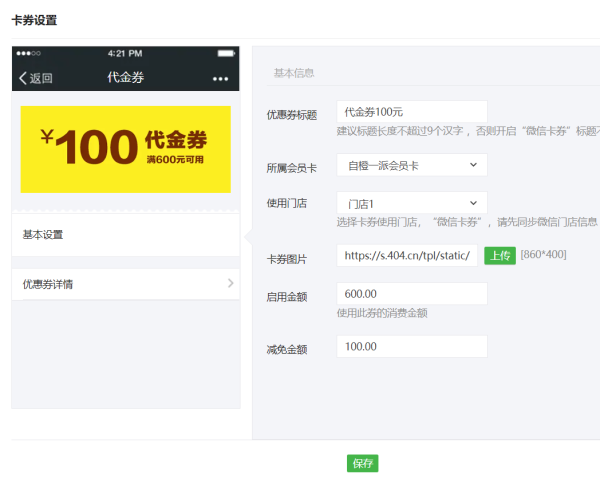Image resolution: width=600 pixels, height=478 pixels.
Task: Click the 使用此券的消费金额 hint text
Action: [x=382, y=313]
